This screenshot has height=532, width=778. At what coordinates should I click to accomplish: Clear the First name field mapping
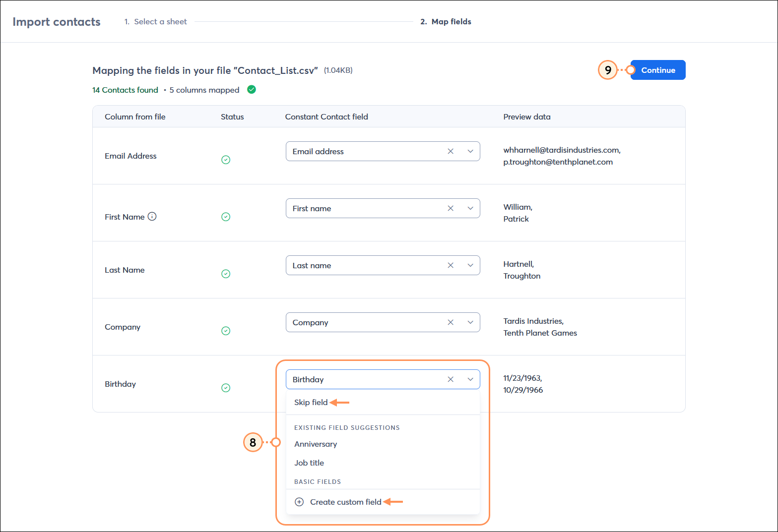pos(451,208)
